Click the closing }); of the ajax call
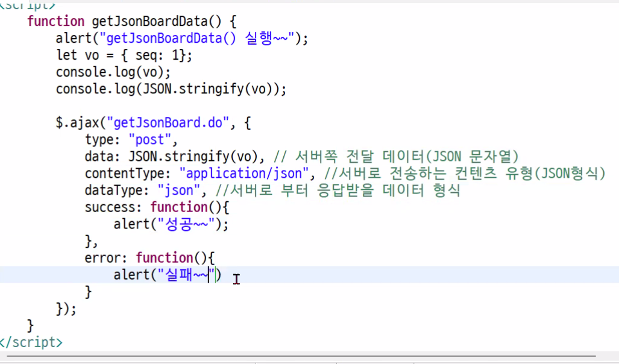 tap(66, 309)
